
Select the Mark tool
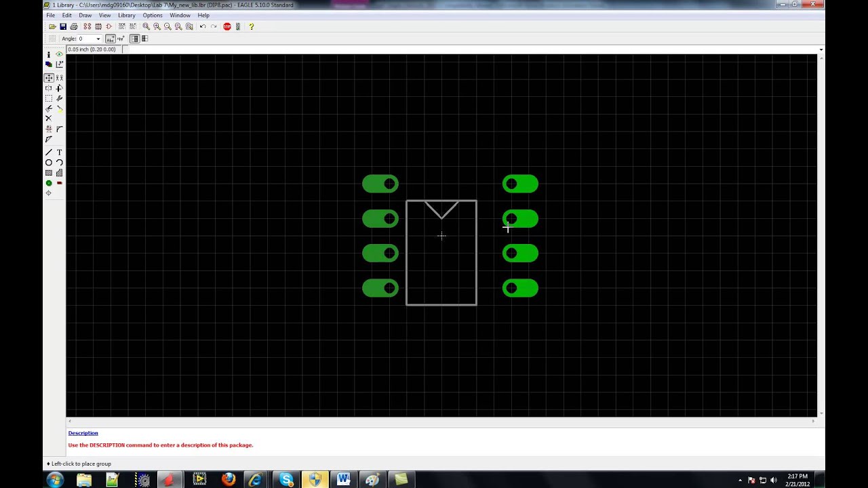coord(59,64)
